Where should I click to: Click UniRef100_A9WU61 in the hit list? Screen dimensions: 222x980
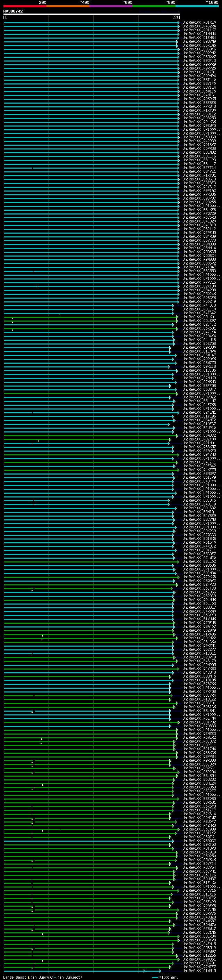[199, 959]
